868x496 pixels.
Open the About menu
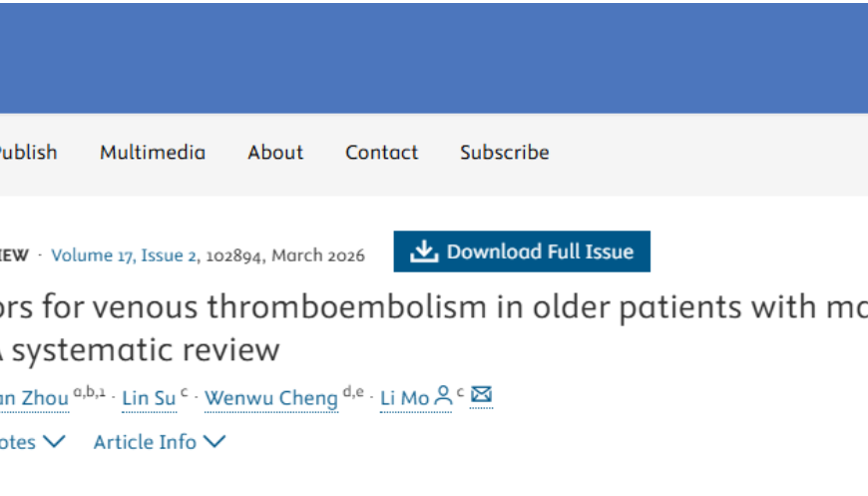coord(275,153)
